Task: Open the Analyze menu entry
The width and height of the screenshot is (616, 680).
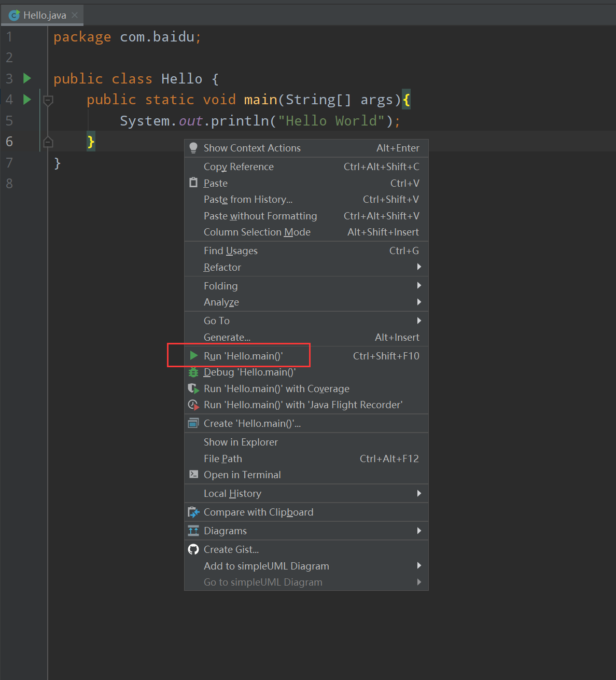Action: (306, 302)
